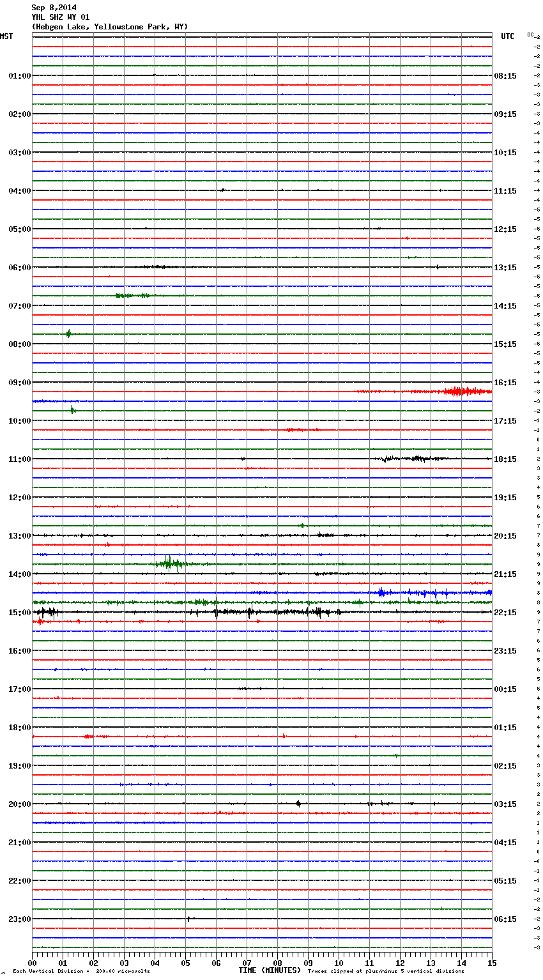Click the 18:15 UTC time label
This screenshot has height=980, width=543.
pos(505,459)
